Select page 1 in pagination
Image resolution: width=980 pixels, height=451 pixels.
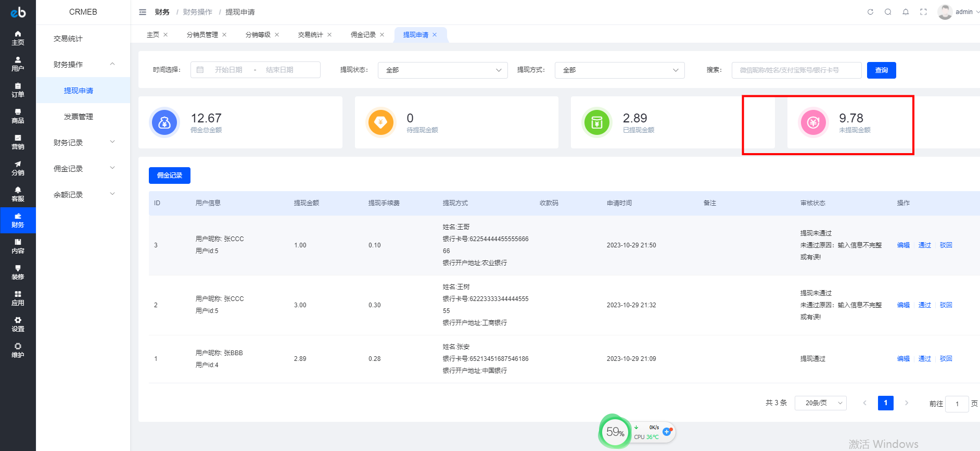click(x=885, y=403)
